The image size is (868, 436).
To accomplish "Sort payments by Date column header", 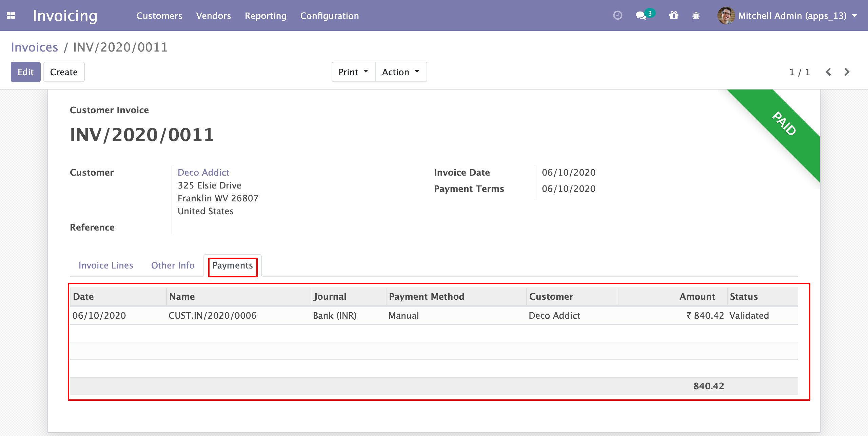I will click(118, 296).
